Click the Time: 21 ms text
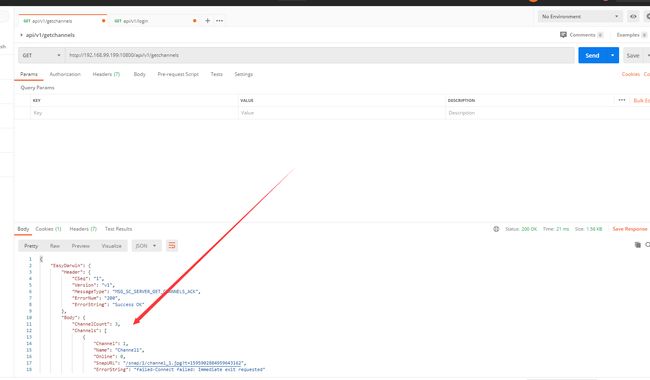 [x=556, y=229]
